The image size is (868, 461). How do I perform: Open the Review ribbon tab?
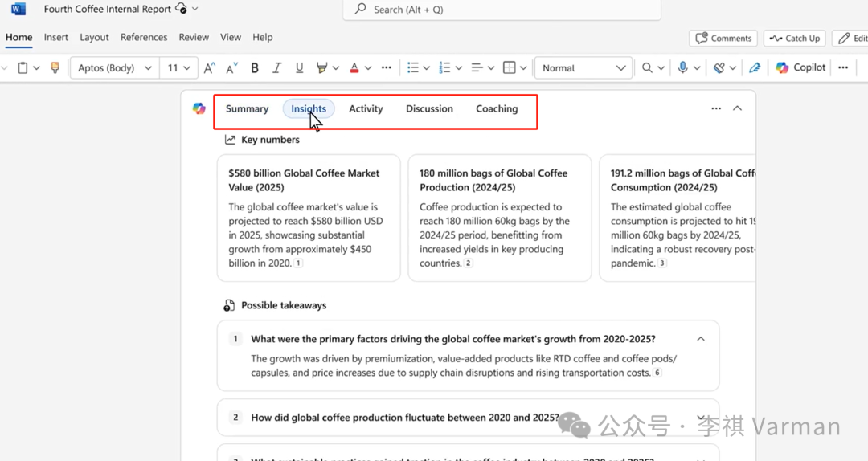point(194,37)
